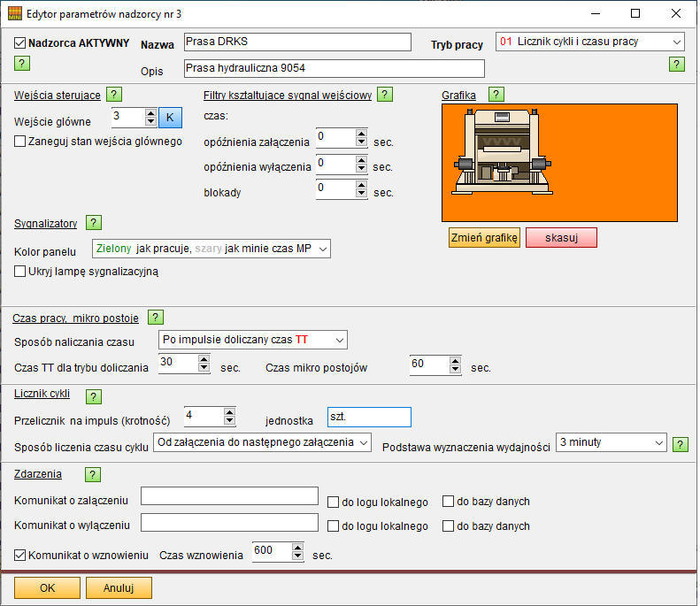Click the Czas wznowienia field showing 600
The width and height of the screenshot is (700, 606).
[272, 551]
